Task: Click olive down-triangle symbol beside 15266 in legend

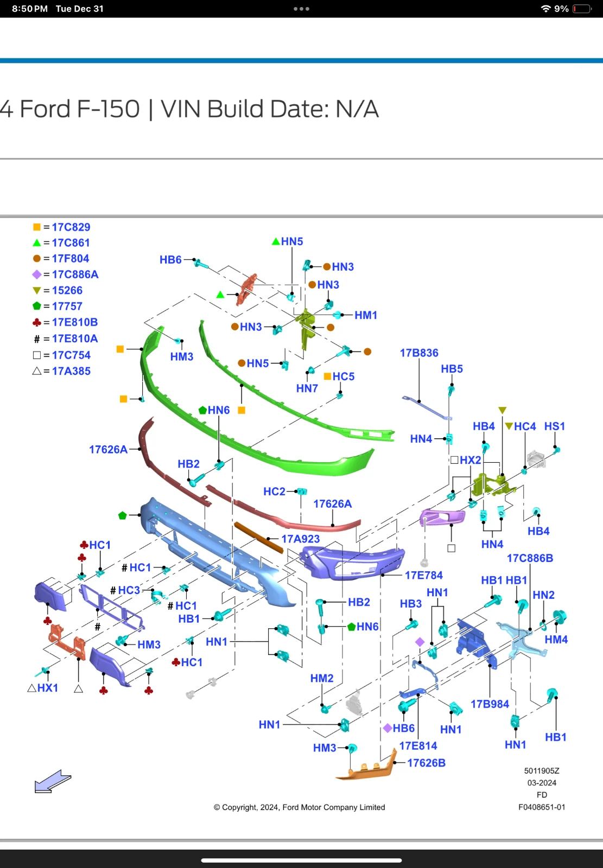Action: (x=37, y=290)
